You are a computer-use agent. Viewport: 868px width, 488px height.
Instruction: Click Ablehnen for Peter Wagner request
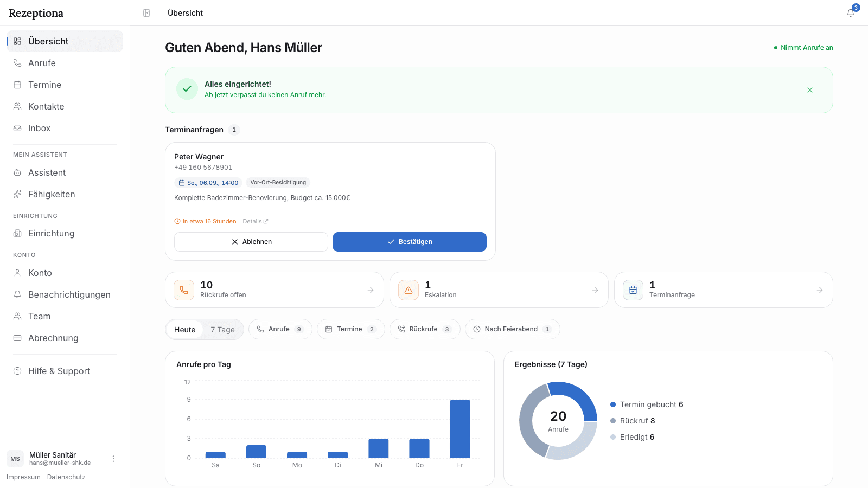point(251,242)
